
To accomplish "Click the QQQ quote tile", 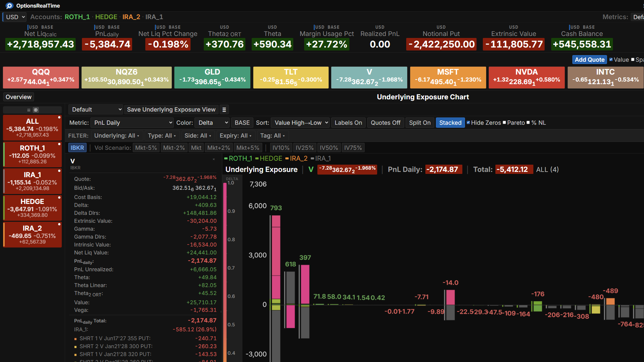I will pos(41,78).
